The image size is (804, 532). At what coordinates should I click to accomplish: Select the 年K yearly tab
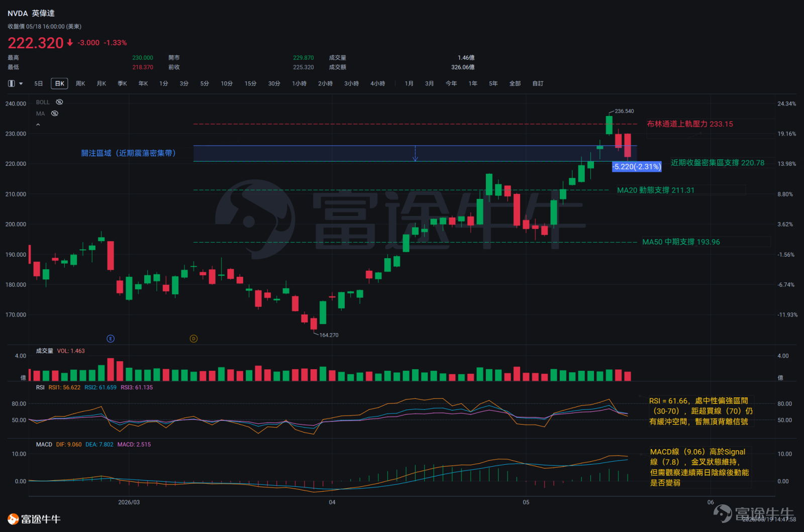click(143, 83)
